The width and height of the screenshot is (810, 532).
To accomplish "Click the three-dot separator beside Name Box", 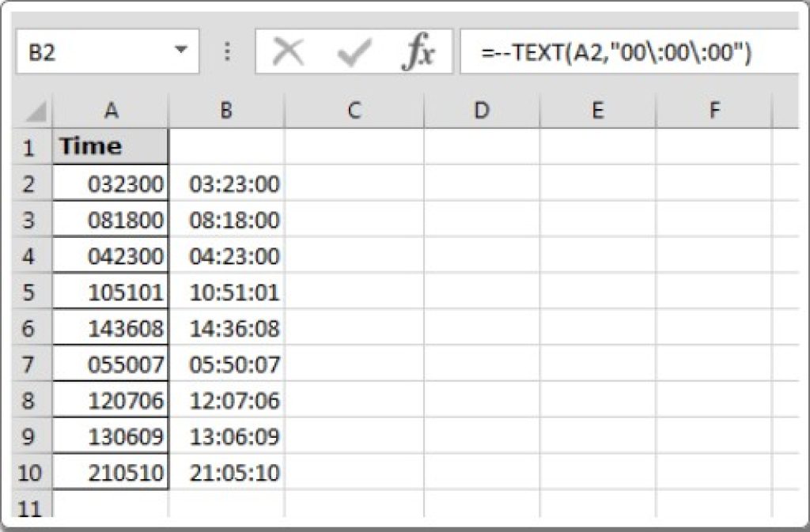I will 227,49.
